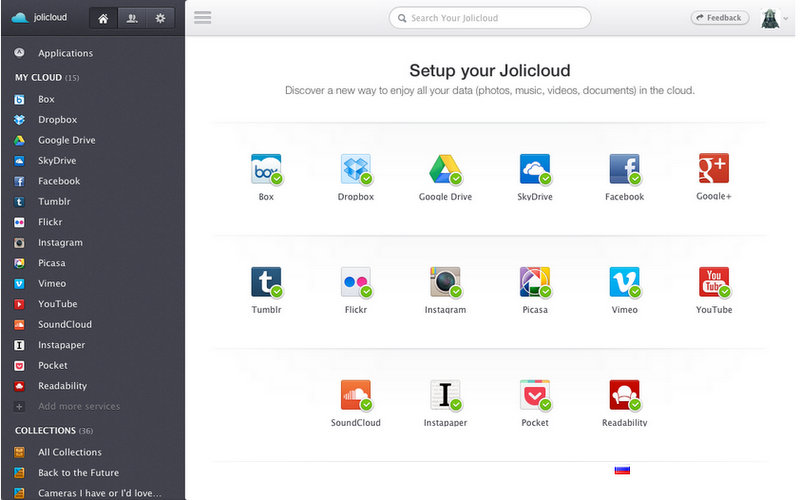Click the Russian flag icon at the bottom

[x=622, y=469]
